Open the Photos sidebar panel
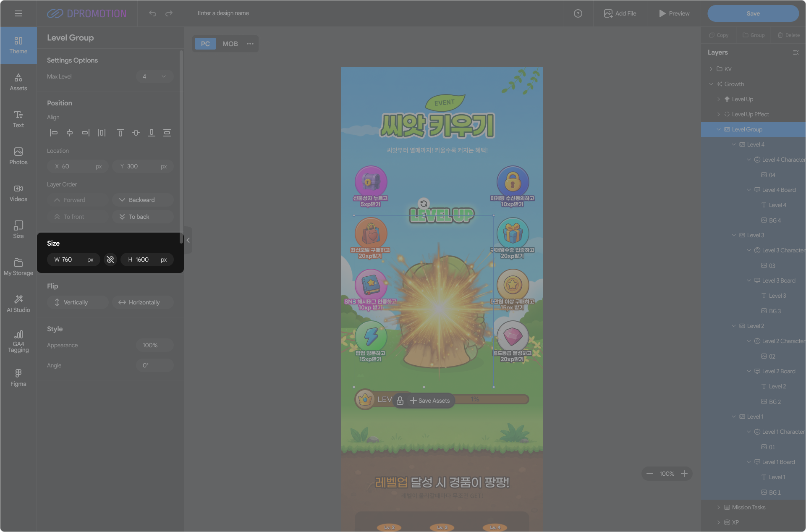 click(18, 156)
